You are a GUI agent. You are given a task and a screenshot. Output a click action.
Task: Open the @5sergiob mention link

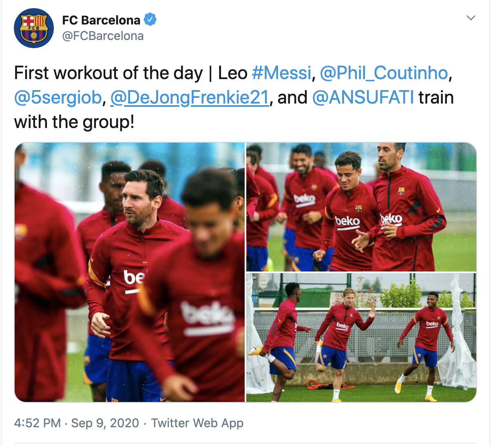[58, 97]
